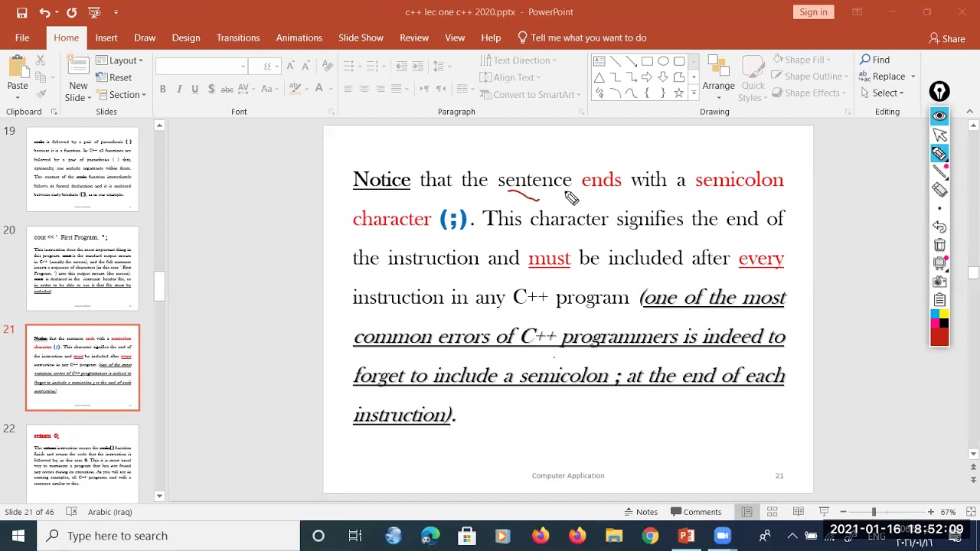Expand the Replace dropdown arrow
Image resolution: width=980 pixels, height=551 pixels.
tap(913, 77)
